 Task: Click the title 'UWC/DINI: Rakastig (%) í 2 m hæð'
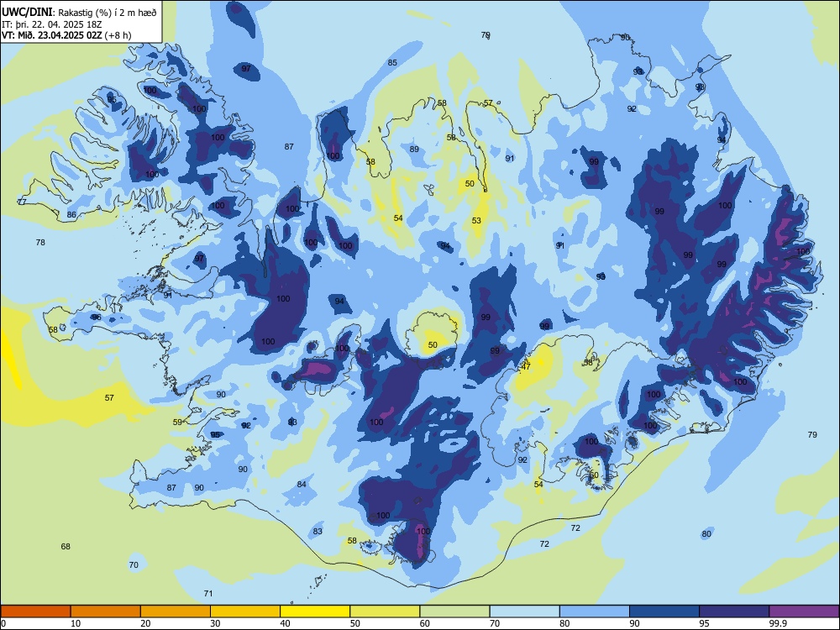[x=79, y=12]
